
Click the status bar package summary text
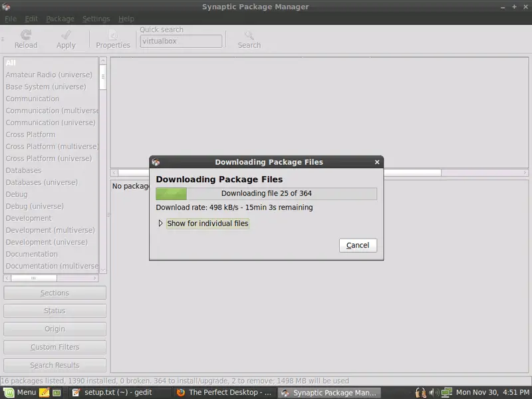pos(175,381)
